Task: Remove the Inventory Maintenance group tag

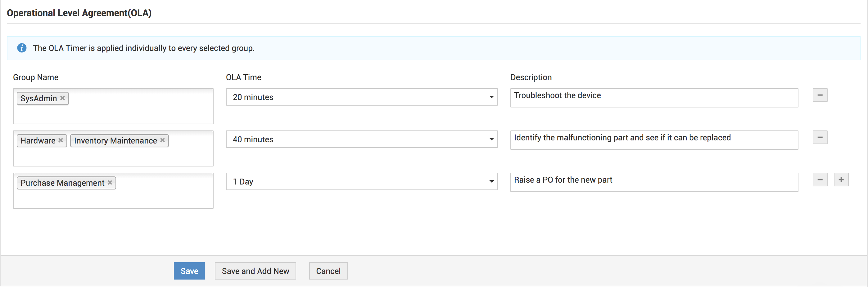Action: [x=162, y=140]
